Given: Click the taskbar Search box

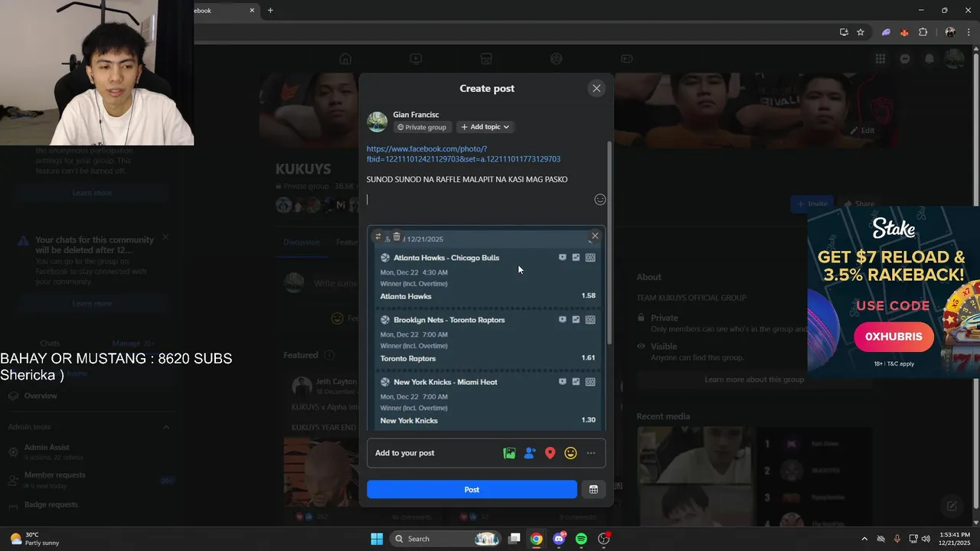Looking at the screenshot, I should coord(447,539).
